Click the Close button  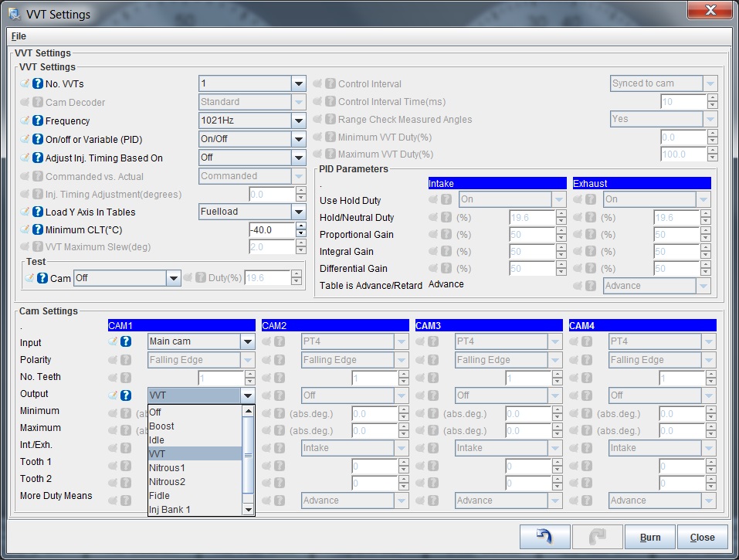(702, 537)
